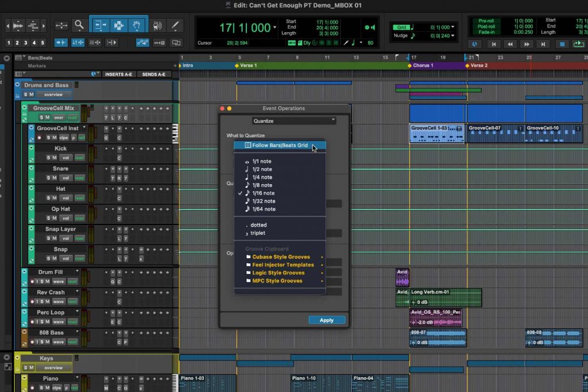The width and height of the screenshot is (588, 392).
Task: Click the Intro marker in ruler
Action: click(188, 65)
